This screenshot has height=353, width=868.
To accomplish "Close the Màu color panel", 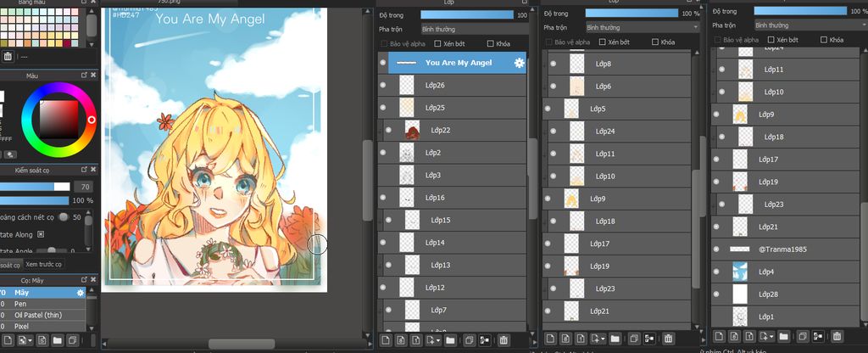I will [x=93, y=75].
